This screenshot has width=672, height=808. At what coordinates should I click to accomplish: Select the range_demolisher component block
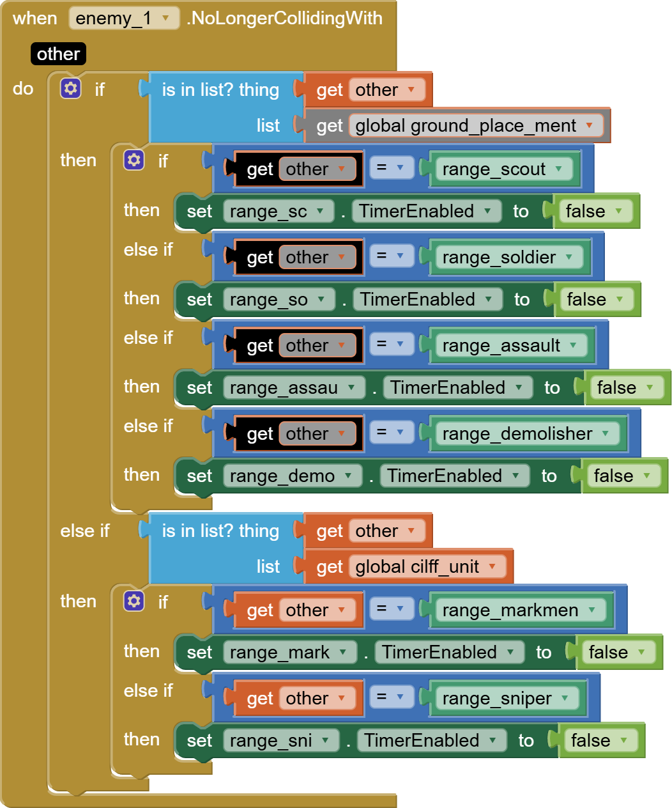point(527,433)
